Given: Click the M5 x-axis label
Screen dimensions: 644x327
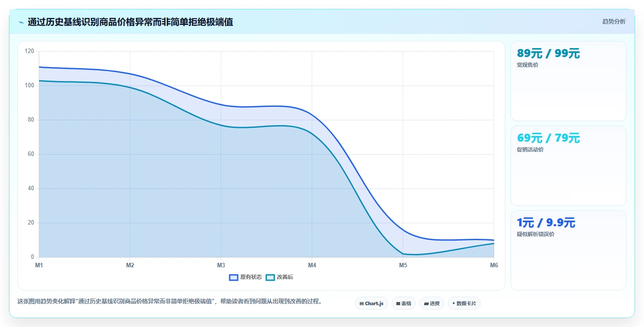Looking at the screenshot, I should pos(403,265).
